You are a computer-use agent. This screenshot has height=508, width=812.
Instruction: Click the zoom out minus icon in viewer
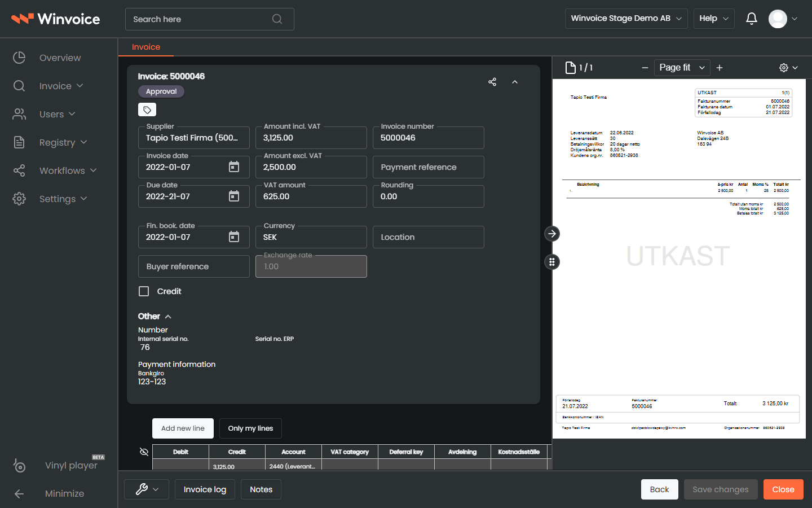645,68
